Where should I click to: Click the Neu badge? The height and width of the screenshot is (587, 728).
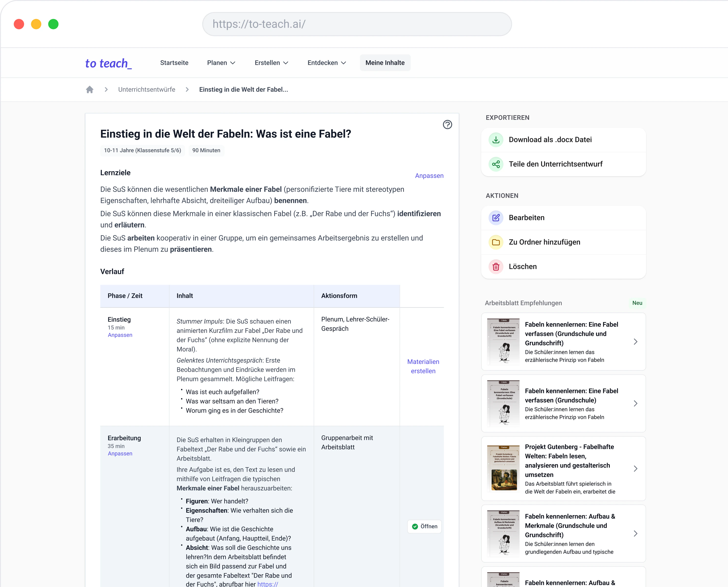637,303
